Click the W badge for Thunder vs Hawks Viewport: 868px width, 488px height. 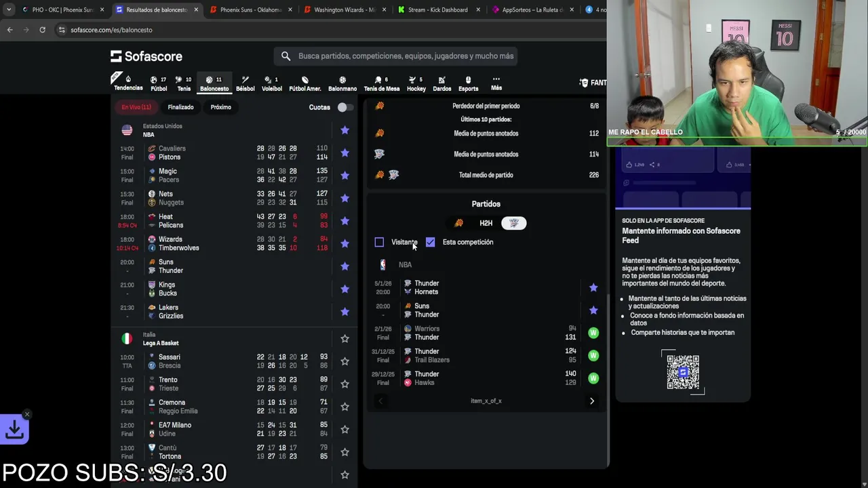tap(593, 378)
